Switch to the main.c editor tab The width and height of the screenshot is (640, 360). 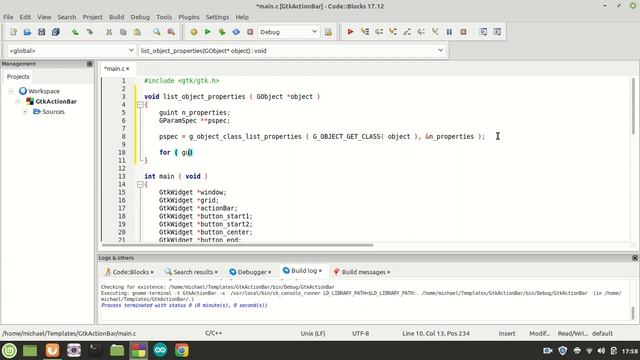[117, 69]
